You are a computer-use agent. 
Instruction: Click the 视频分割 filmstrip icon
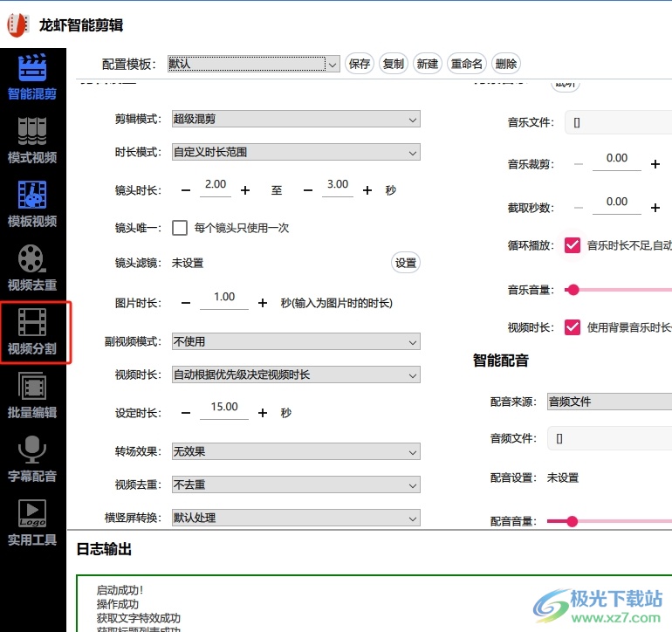point(32,323)
